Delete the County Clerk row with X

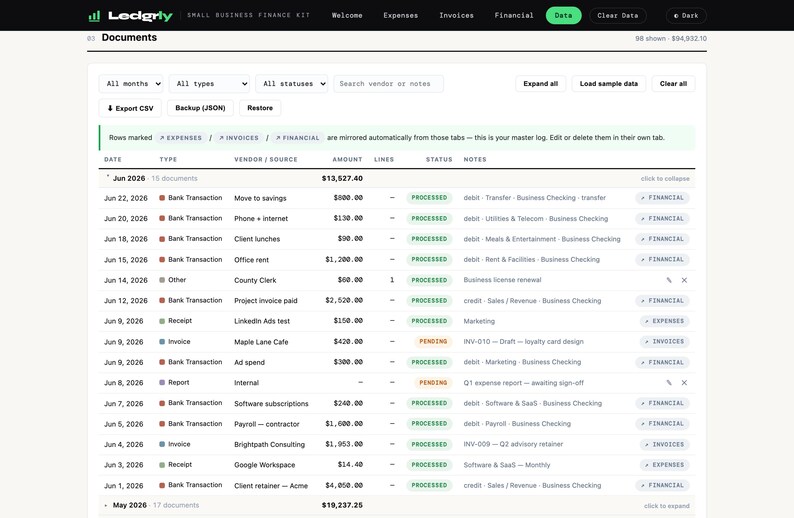pyautogui.click(x=684, y=280)
